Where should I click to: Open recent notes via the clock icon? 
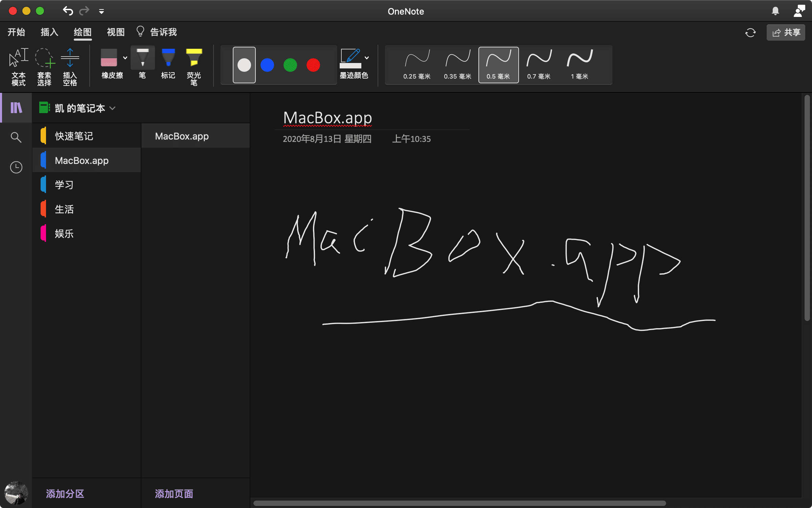(16, 167)
